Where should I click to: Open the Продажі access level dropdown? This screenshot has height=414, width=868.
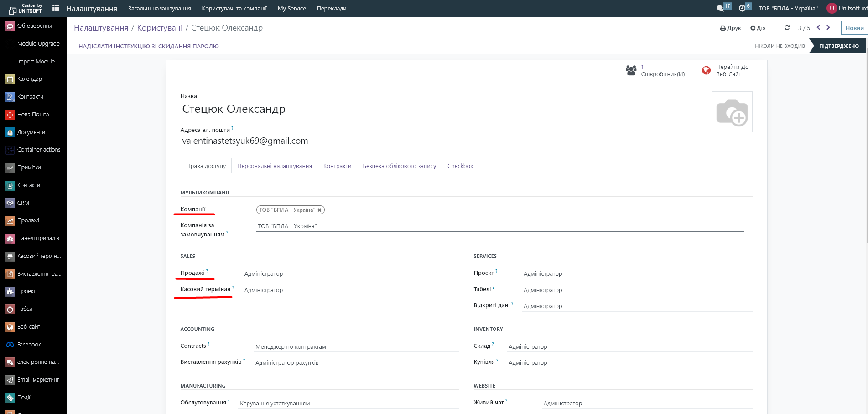350,274
